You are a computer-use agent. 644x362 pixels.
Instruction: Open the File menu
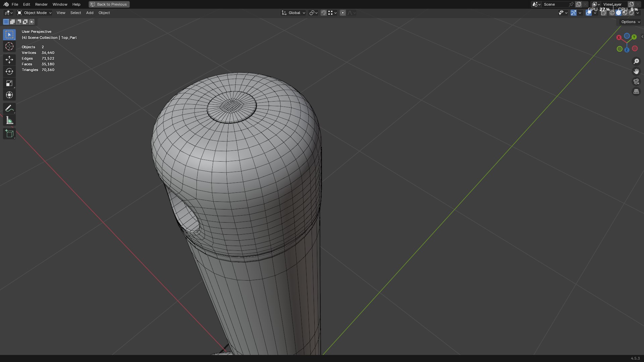click(x=15, y=4)
